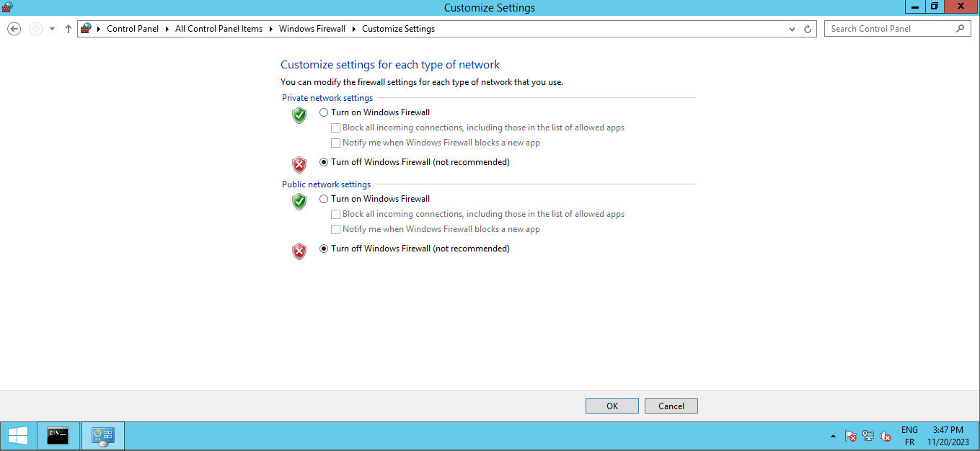Show hidden tray icons arrow

[834, 436]
